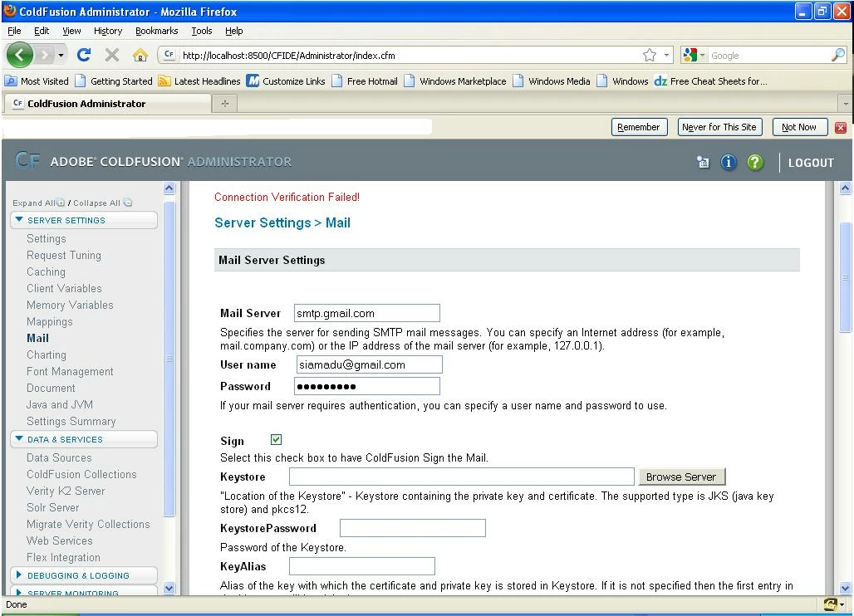Close the password notification bar
Viewport: 854px width, 616px height.
841,127
